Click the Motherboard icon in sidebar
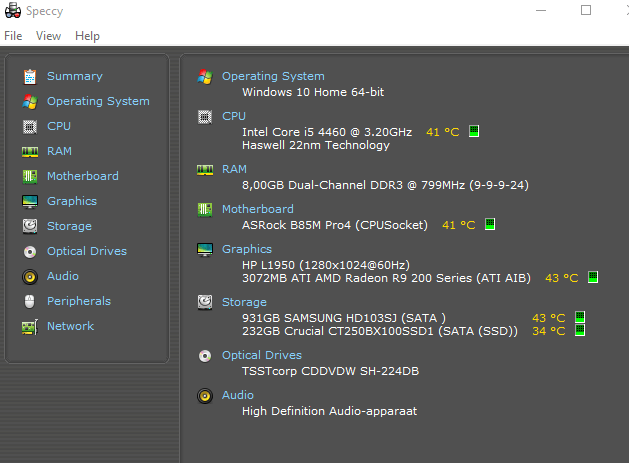This screenshot has height=463, width=629. 29,176
